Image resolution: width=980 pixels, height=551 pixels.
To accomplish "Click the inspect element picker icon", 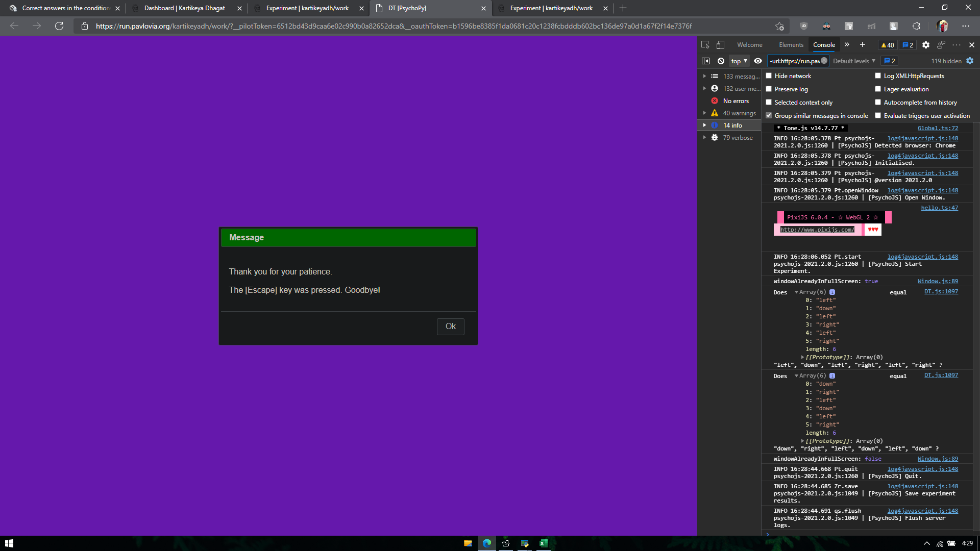I will click(x=705, y=45).
